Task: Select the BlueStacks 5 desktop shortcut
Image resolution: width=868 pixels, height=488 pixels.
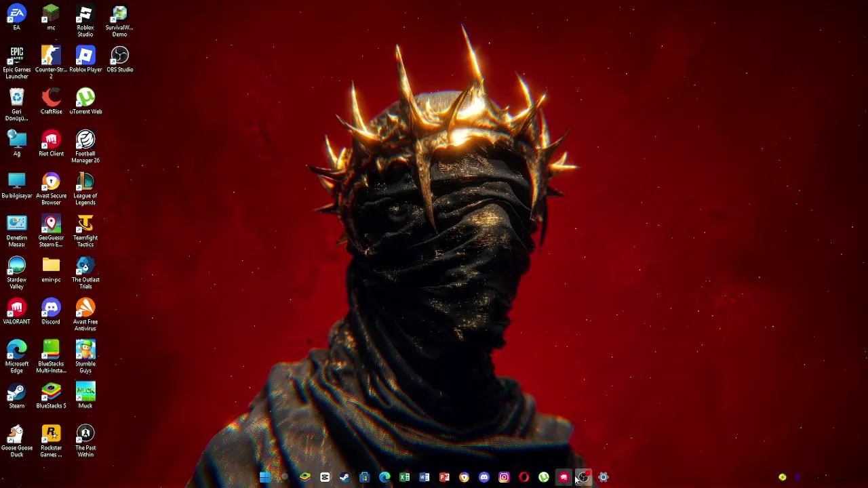Action: pos(51,396)
